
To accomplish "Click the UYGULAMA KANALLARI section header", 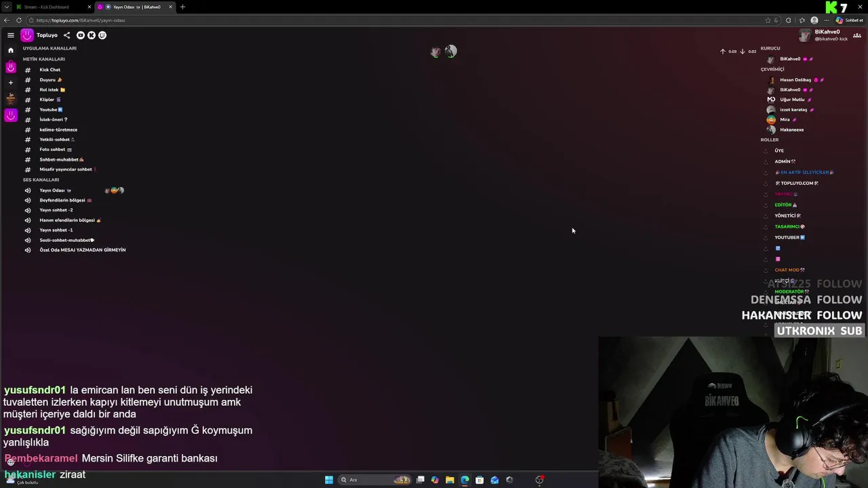I will [x=50, y=48].
